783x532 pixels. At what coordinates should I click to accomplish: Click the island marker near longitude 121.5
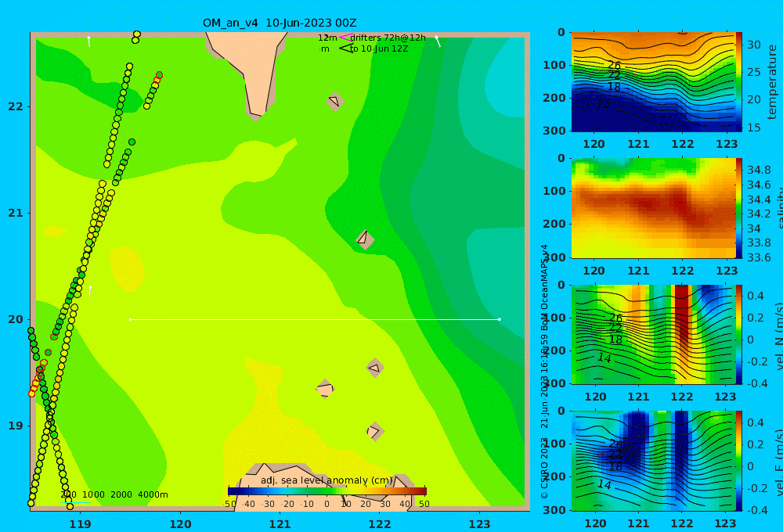pos(325,390)
